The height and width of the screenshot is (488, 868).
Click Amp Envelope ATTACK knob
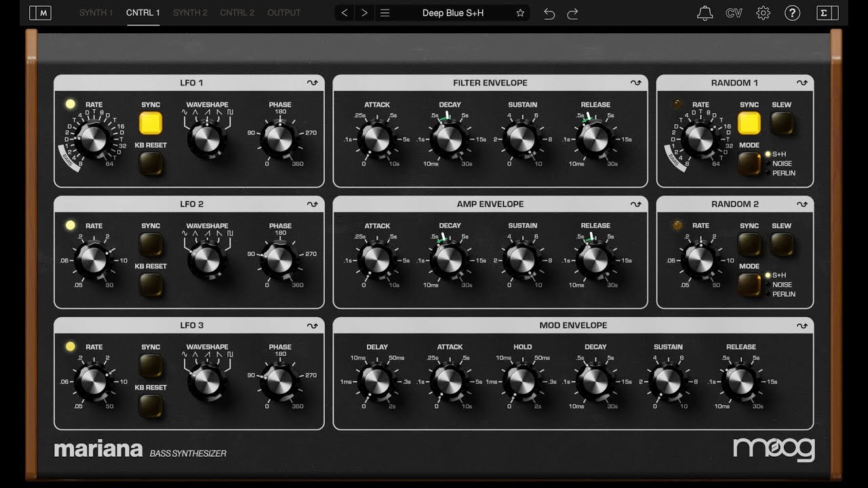pyautogui.click(x=377, y=260)
